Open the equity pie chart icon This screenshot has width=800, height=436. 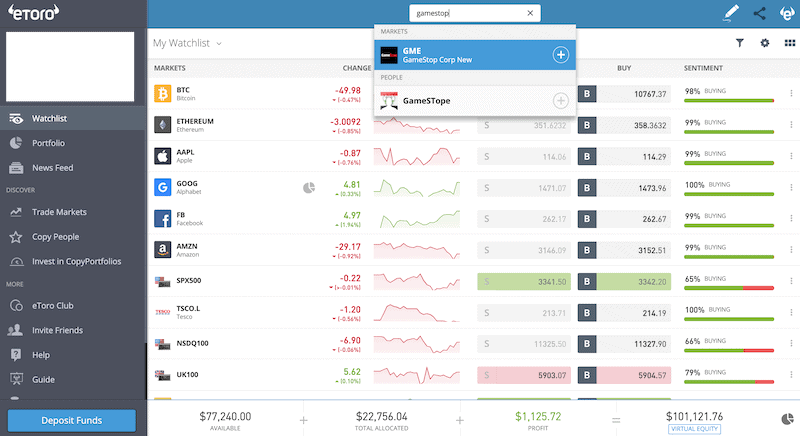(x=787, y=419)
